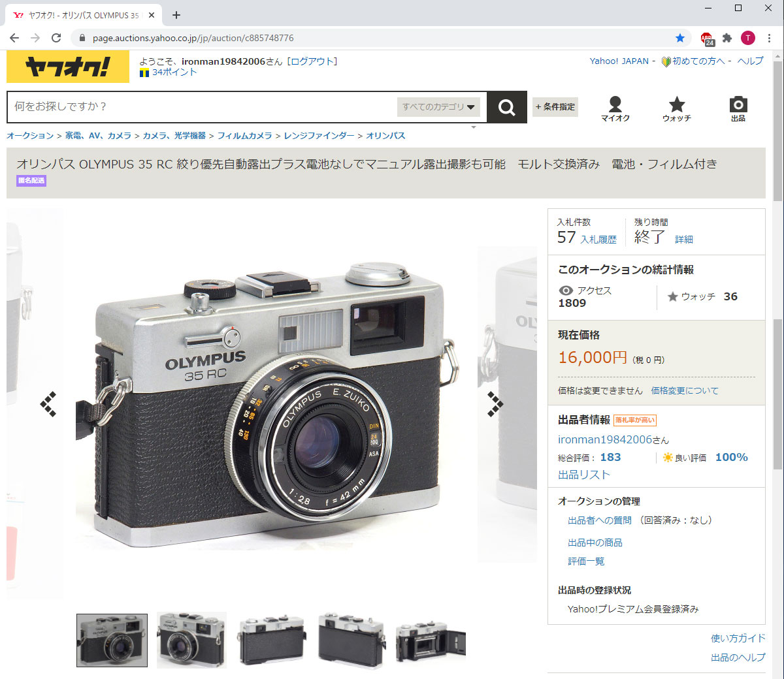Focus the 何をお探しですか search field
The width and height of the screenshot is (784, 679).
[x=203, y=106]
